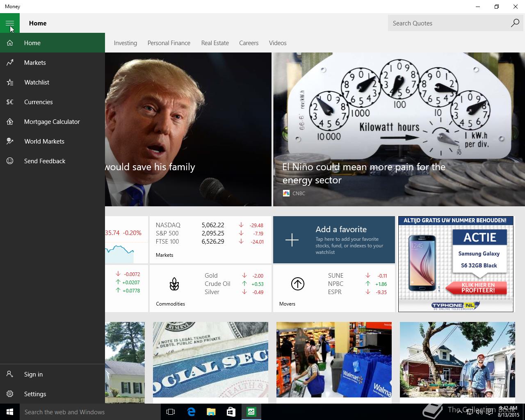Click the Home house icon in sidebar
Image resolution: width=525 pixels, height=420 pixels.
click(10, 43)
